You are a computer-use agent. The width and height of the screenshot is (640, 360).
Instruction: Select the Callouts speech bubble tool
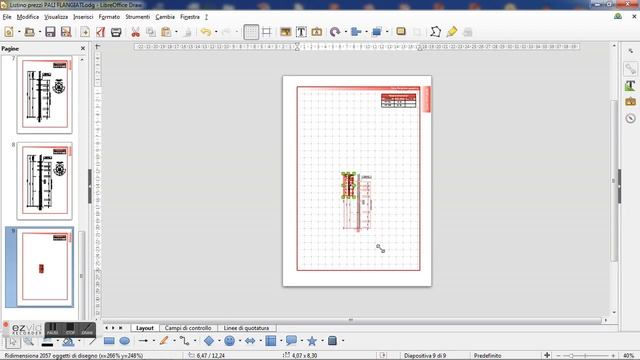291,341
